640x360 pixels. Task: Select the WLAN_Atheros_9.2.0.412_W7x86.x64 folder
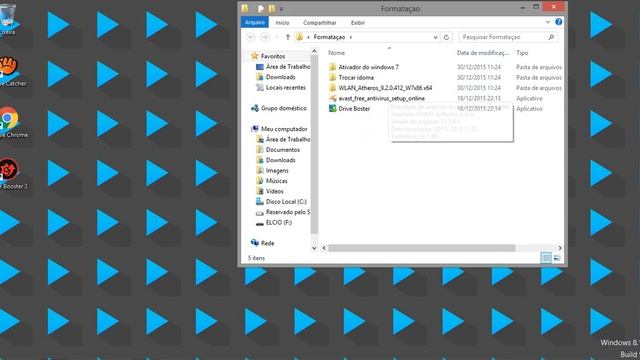click(385, 88)
